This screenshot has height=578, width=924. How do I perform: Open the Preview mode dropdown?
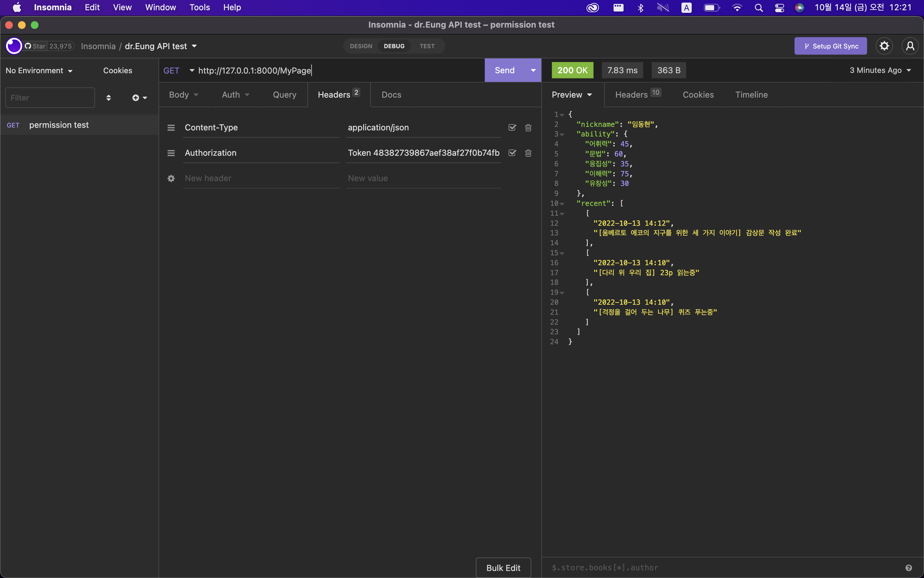(572, 95)
